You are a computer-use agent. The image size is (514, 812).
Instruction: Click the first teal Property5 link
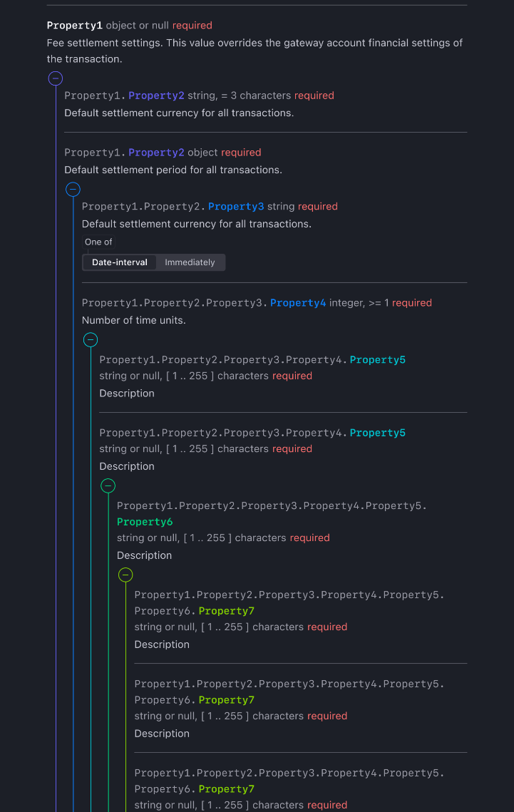click(x=377, y=359)
